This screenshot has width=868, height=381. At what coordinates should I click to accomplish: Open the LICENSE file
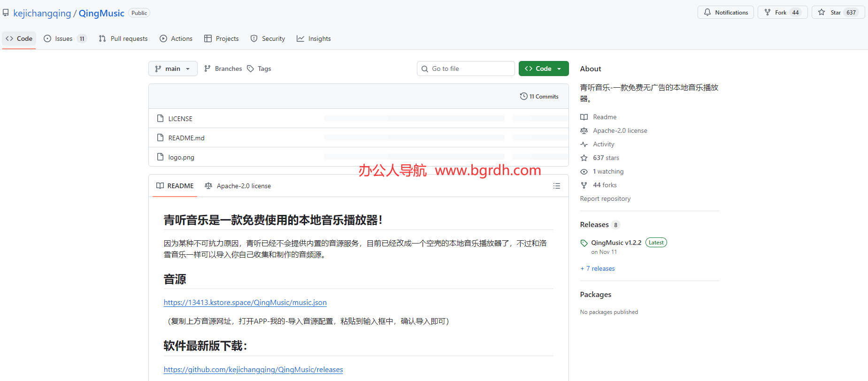(180, 119)
